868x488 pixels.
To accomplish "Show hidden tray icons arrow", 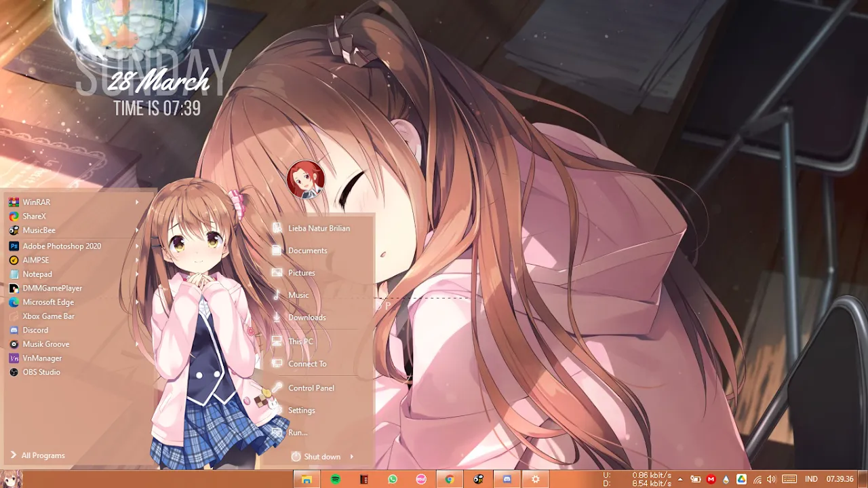I will point(680,479).
